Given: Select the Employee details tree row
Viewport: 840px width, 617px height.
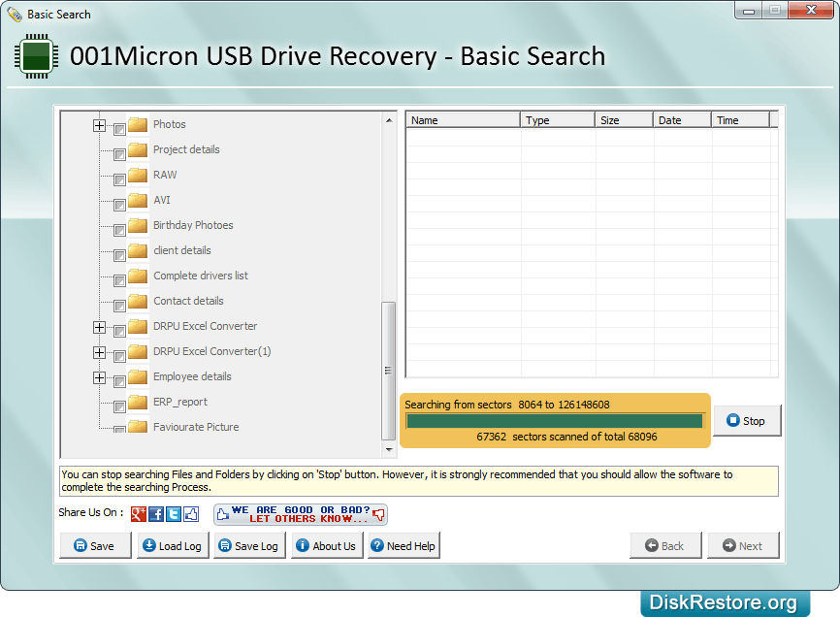Looking at the screenshot, I should 192,377.
